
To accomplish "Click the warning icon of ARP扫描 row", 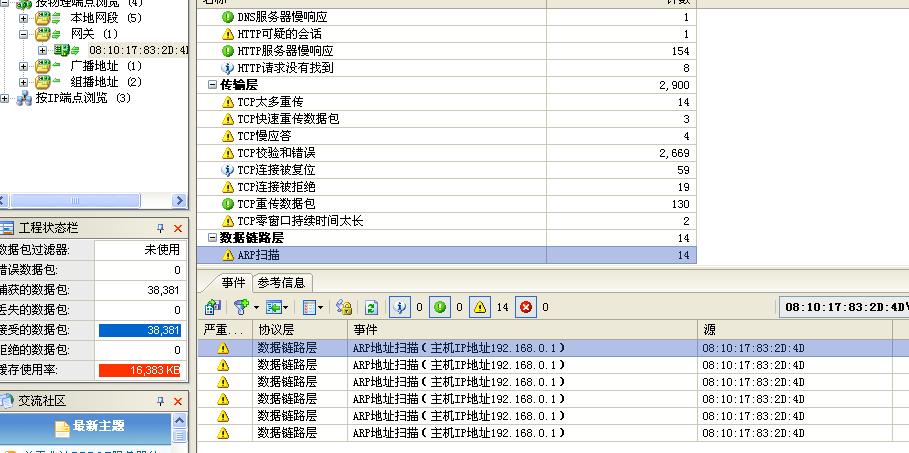I will pyautogui.click(x=228, y=255).
